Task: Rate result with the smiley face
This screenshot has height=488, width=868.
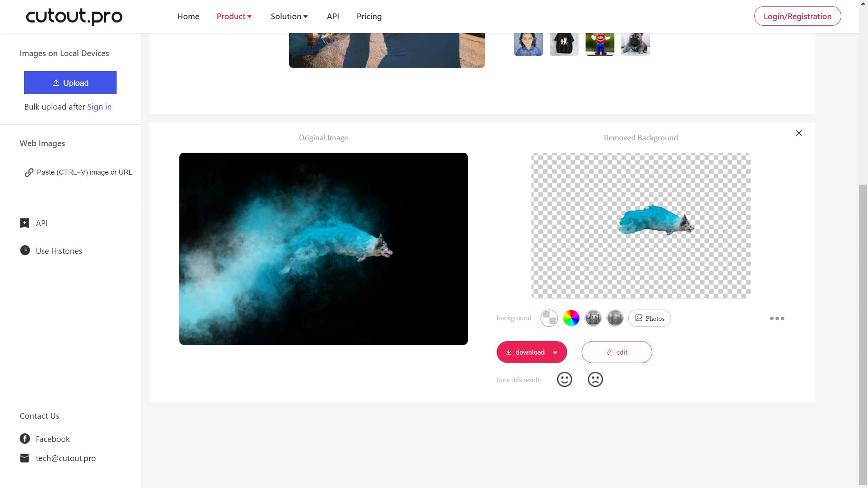Action: pyautogui.click(x=564, y=380)
